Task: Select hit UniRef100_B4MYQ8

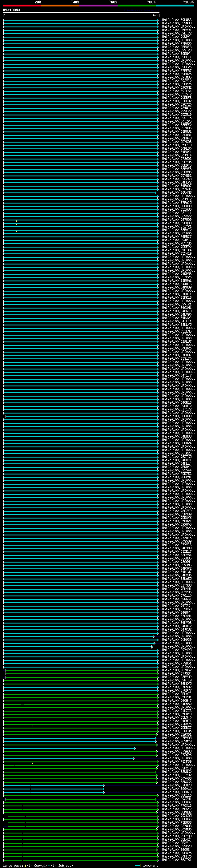Action: (x=176, y=623)
